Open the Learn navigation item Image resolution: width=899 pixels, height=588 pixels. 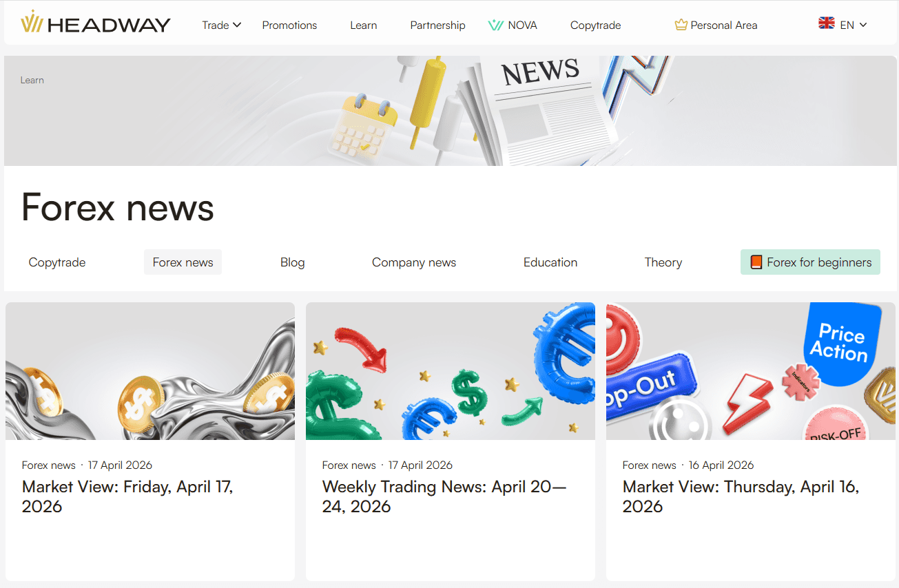(363, 25)
